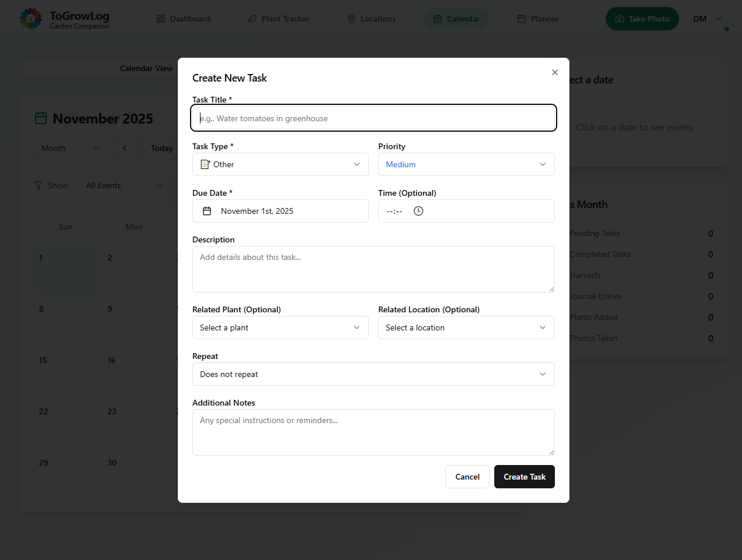Click the ToGrowLog flower logo
Image resolution: width=742 pixels, height=560 pixels.
tap(31, 19)
